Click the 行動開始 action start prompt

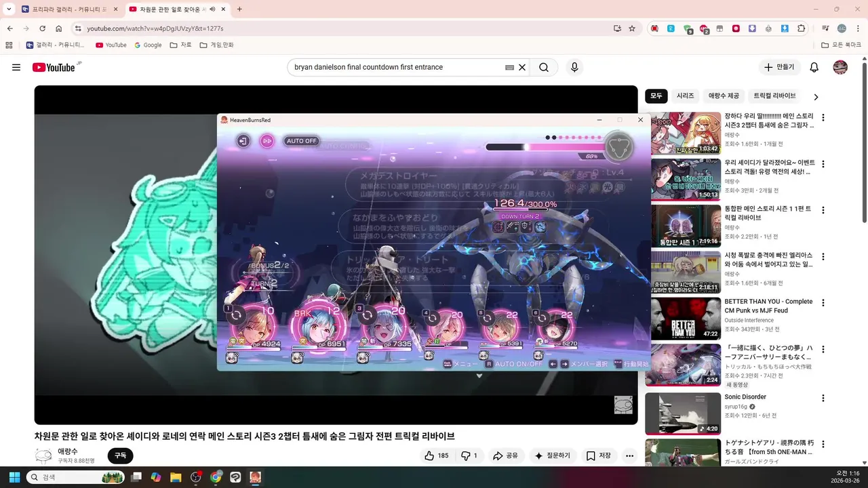click(x=631, y=364)
